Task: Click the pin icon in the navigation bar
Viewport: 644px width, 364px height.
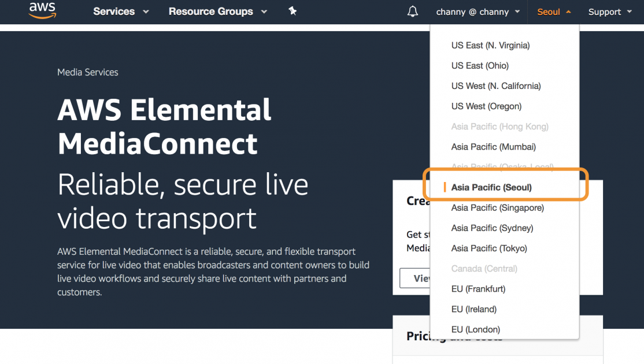Action: (x=293, y=11)
